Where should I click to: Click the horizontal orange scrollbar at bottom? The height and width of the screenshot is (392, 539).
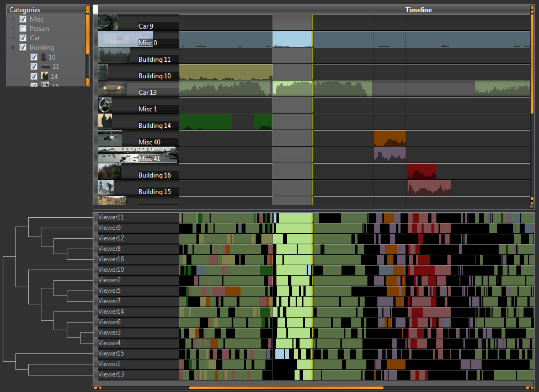tap(286, 388)
